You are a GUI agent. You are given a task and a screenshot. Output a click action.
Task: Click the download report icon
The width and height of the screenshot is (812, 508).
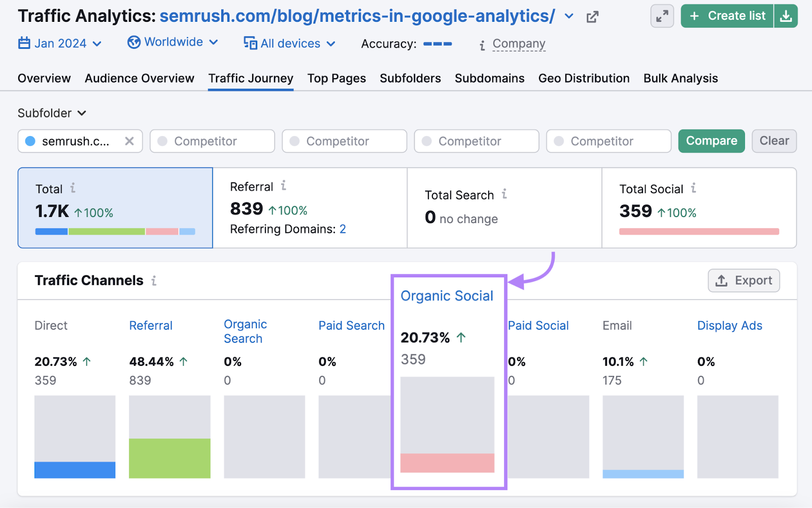tap(786, 16)
